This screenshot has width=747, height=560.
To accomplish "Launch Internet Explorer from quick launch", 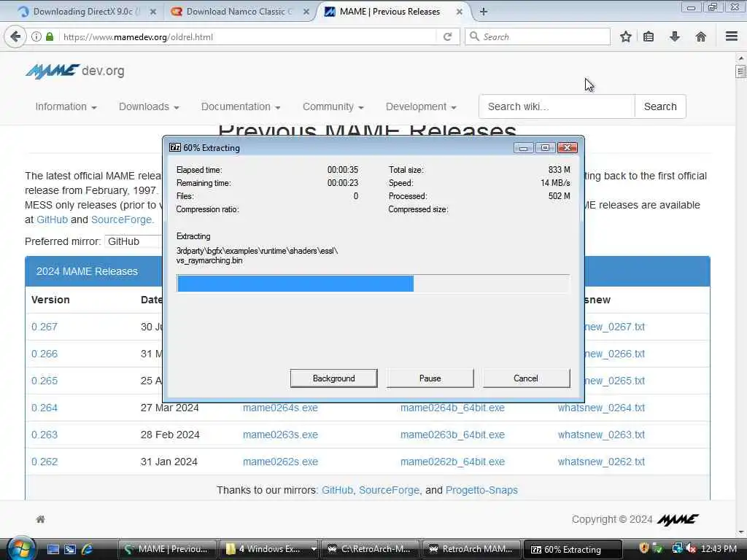I will pos(88,549).
